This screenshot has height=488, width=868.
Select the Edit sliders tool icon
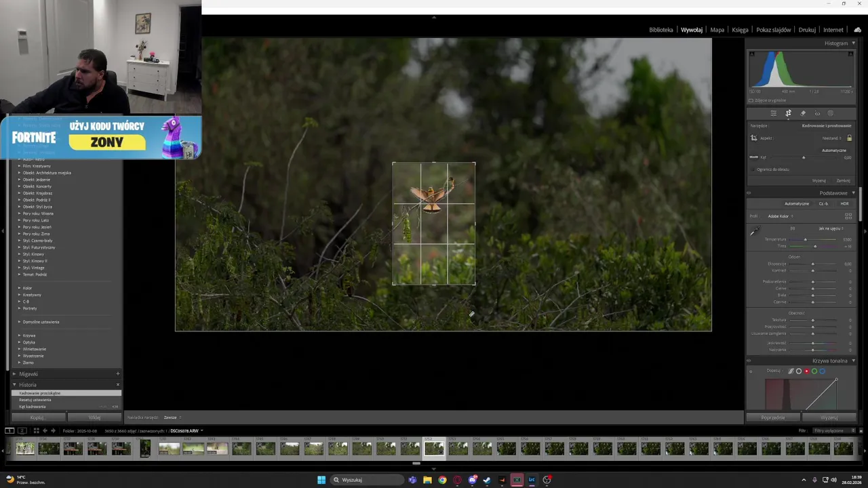pyautogui.click(x=774, y=113)
